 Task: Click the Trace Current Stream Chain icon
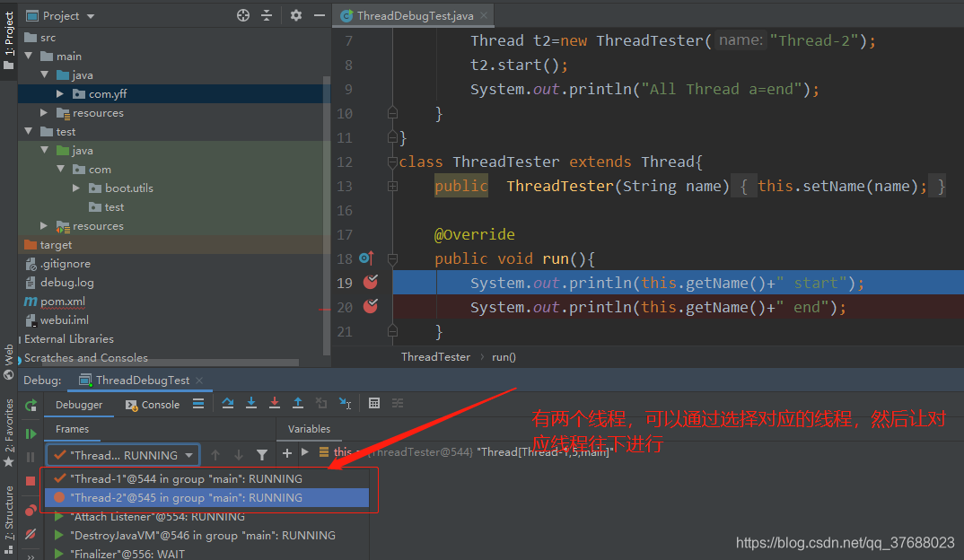coord(398,403)
